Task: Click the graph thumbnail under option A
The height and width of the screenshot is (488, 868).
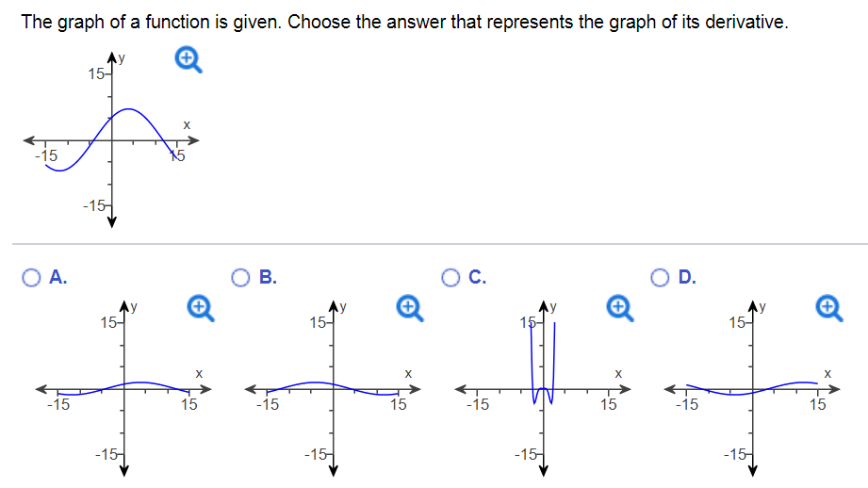Action: pos(123,389)
